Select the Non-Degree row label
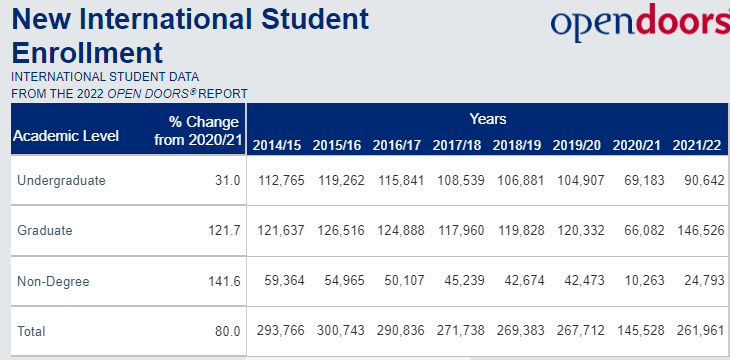 coord(53,282)
